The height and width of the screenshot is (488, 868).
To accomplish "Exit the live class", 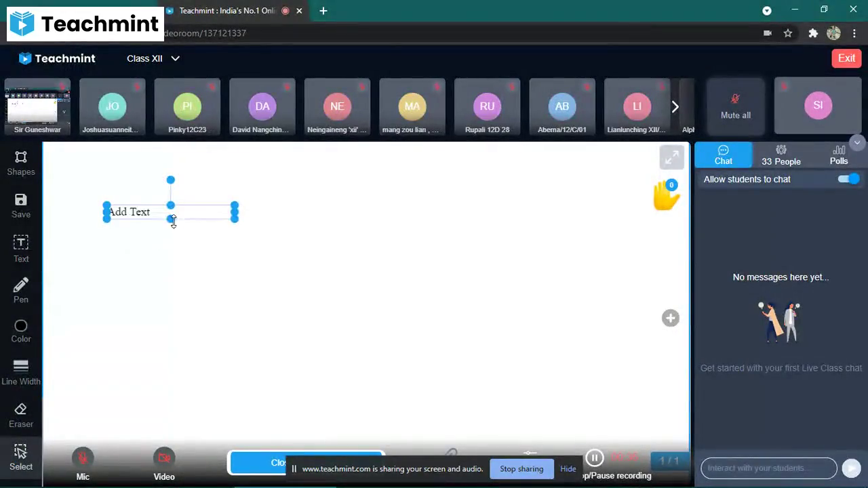I will pyautogui.click(x=846, y=58).
